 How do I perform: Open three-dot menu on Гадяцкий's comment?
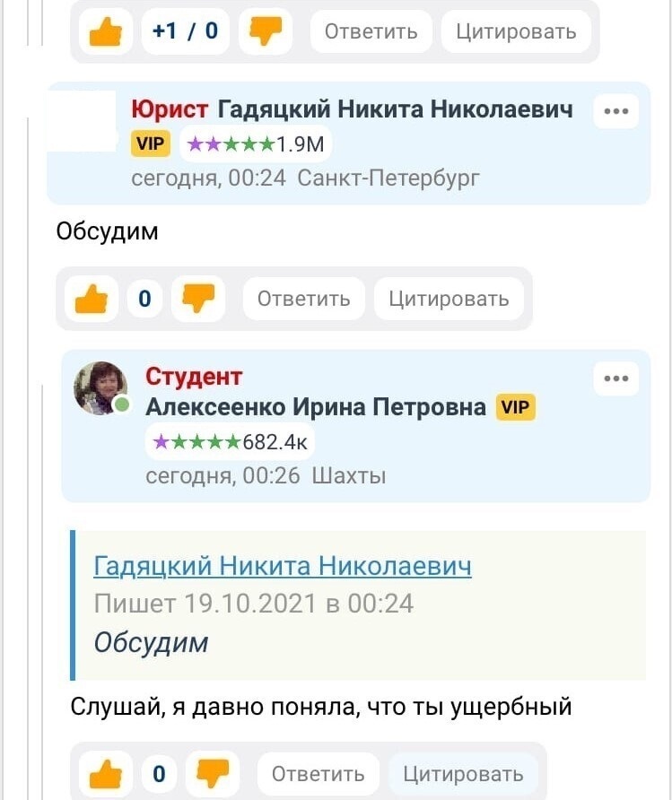(x=616, y=111)
